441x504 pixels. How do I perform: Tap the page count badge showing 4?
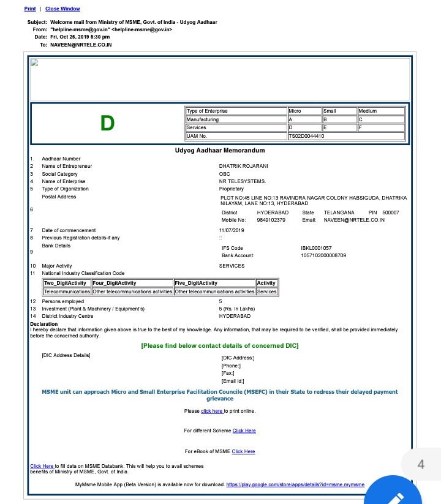point(421,464)
